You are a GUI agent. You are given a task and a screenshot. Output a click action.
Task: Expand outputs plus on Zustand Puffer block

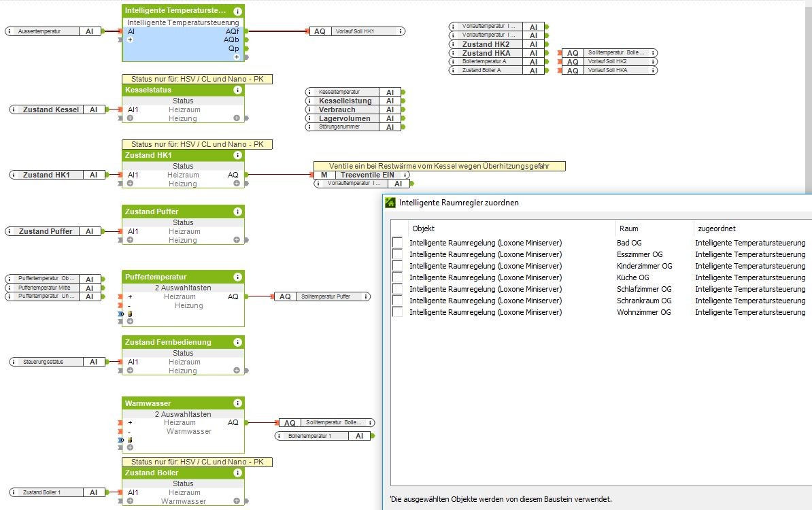tap(237, 240)
